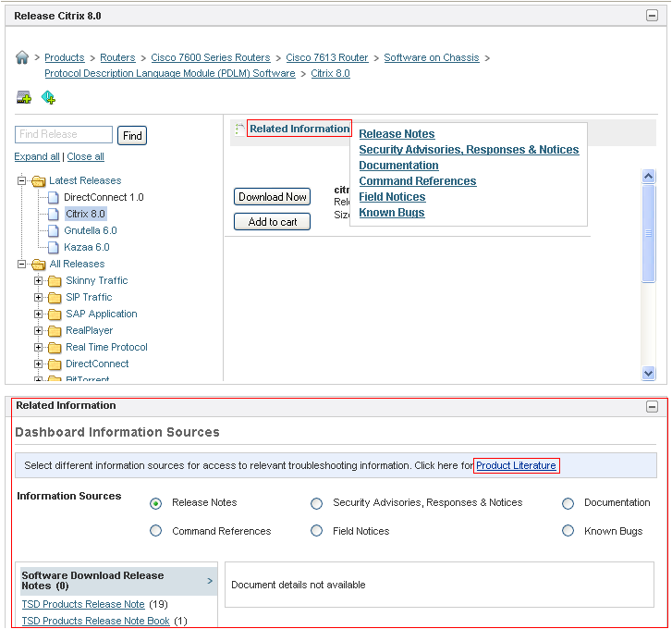Click the Find Release input field
The image size is (672, 629).
(x=64, y=135)
